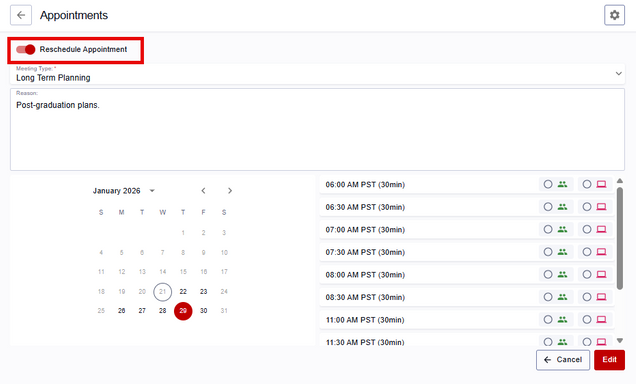Click the people icon on 07:30 AM row

point(562,252)
